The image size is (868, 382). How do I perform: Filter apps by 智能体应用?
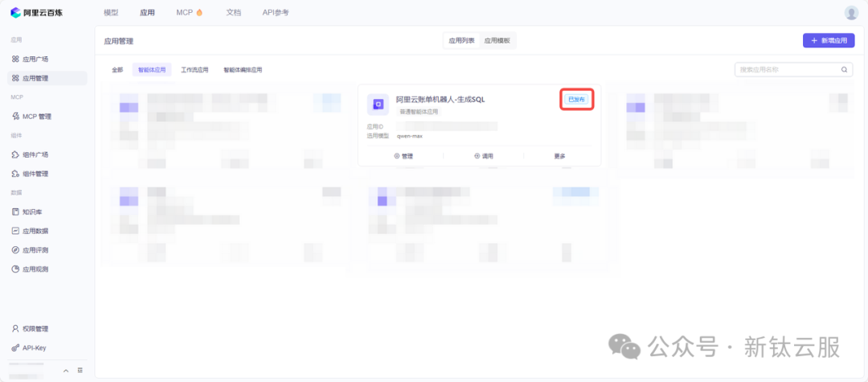[x=152, y=70]
